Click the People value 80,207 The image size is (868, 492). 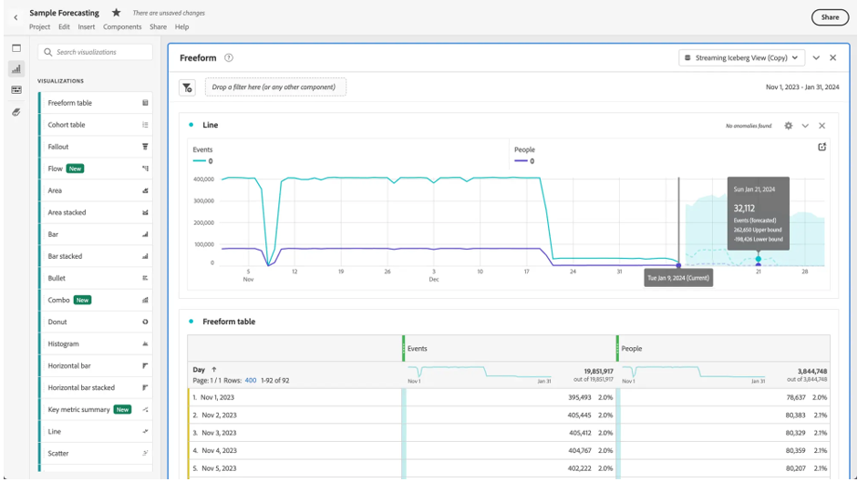click(x=795, y=468)
